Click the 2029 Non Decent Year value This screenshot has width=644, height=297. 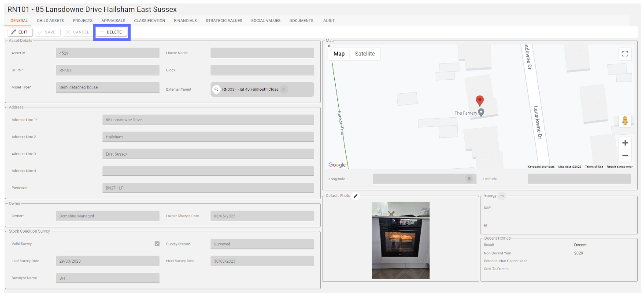(578, 253)
